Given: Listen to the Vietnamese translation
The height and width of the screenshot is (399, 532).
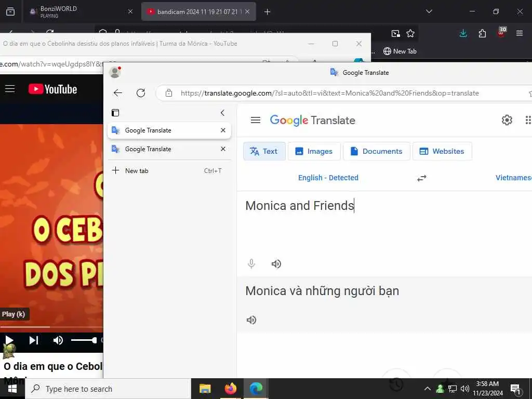Looking at the screenshot, I should coord(251,320).
